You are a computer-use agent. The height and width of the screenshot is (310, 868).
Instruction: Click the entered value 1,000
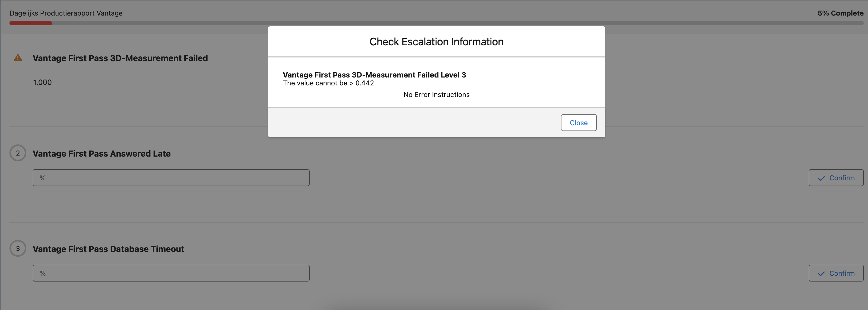tap(42, 83)
